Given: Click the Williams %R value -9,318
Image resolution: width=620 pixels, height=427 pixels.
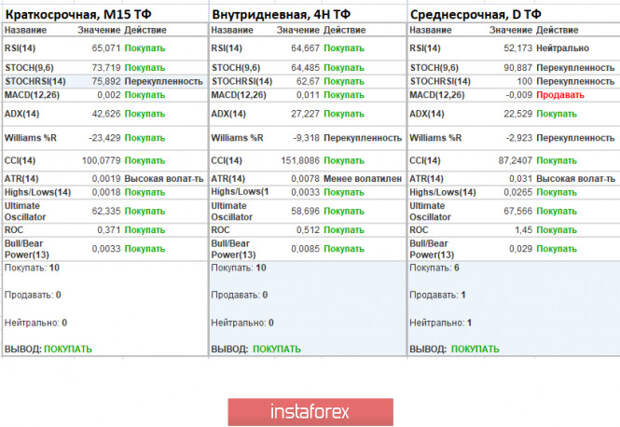Looking at the screenshot, I should 306,138.
